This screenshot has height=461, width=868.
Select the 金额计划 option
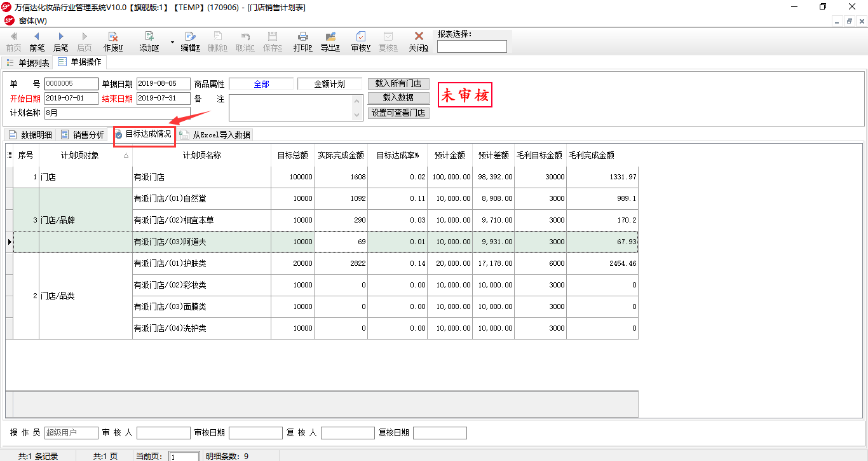(329, 84)
